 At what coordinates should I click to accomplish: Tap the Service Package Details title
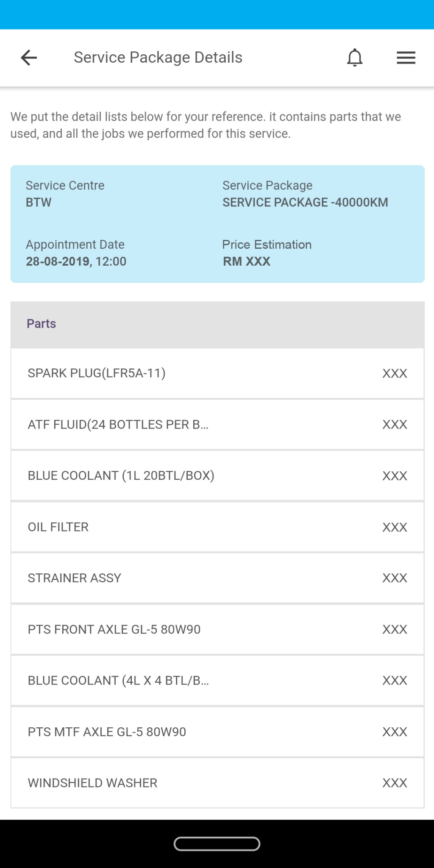coord(158,58)
